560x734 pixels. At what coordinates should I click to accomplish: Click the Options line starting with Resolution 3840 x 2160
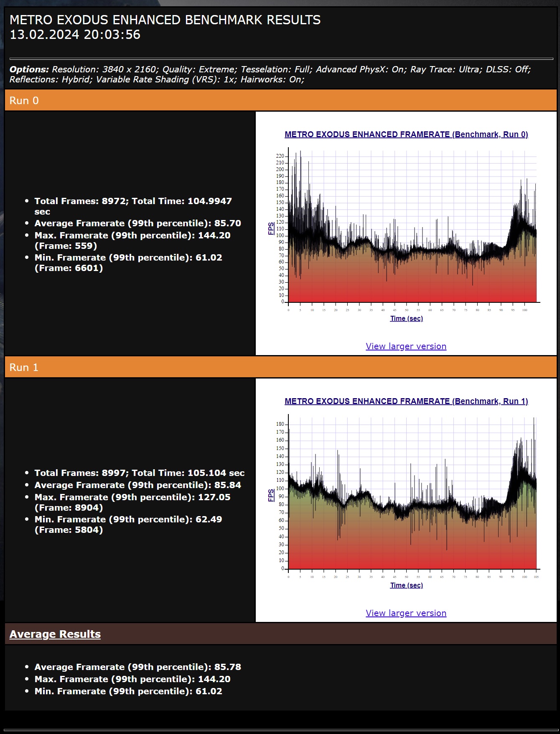(x=270, y=69)
